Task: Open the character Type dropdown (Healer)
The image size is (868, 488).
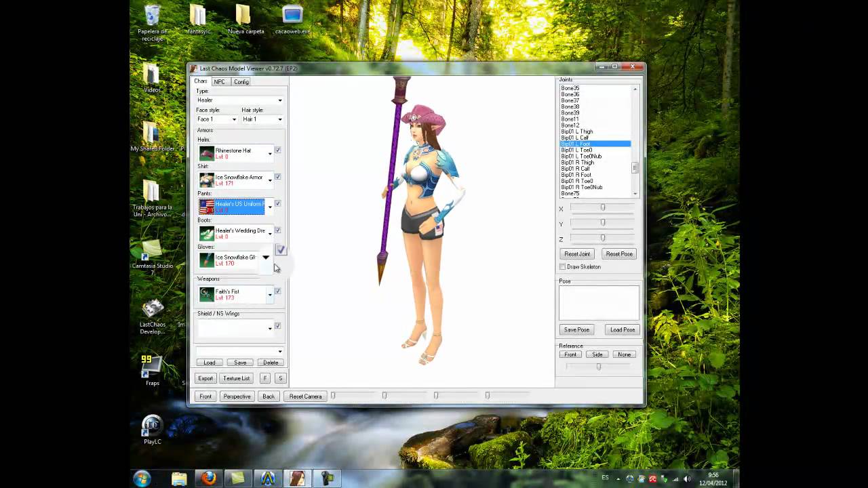Action: (x=239, y=100)
